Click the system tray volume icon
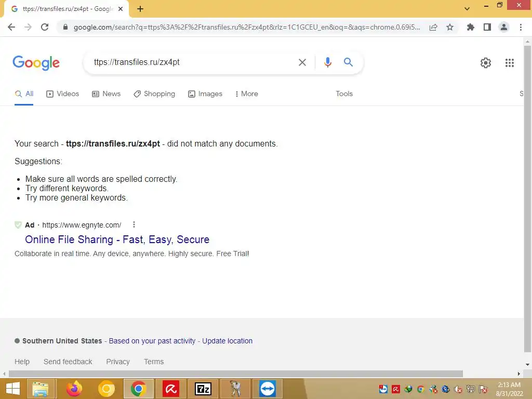This screenshot has height=399, width=532. (x=458, y=389)
